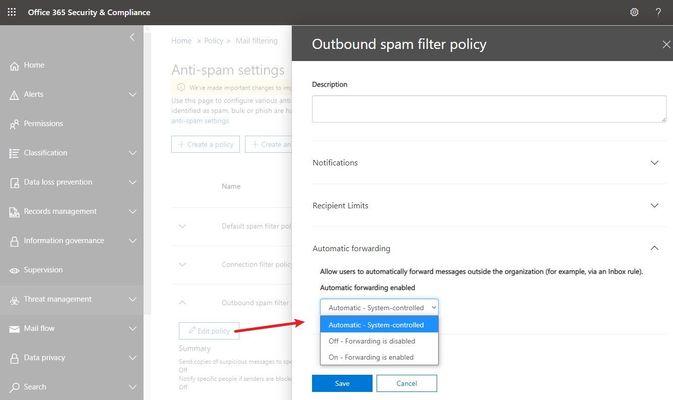Click the Data privacy lock icon

(x=14, y=358)
